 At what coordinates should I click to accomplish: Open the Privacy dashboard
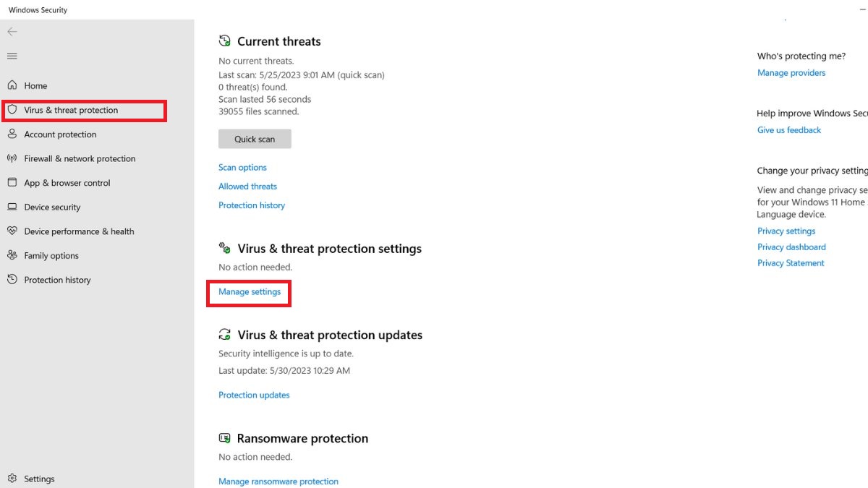coord(791,247)
